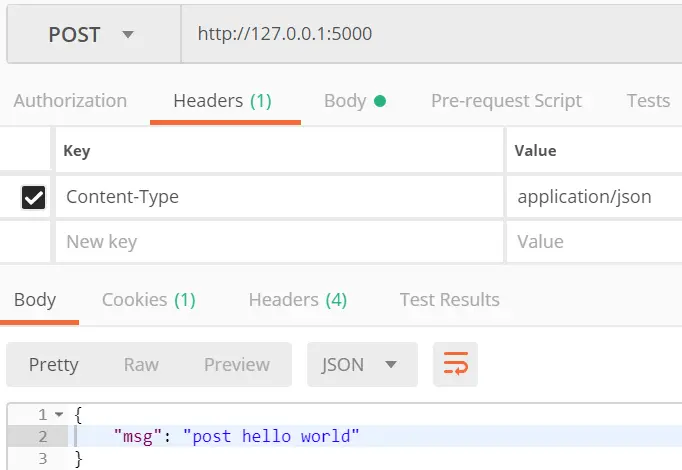Open the POST method dropdown
Image resolution: width=682 pixels, height=470 pixels.
coord(94,34)
